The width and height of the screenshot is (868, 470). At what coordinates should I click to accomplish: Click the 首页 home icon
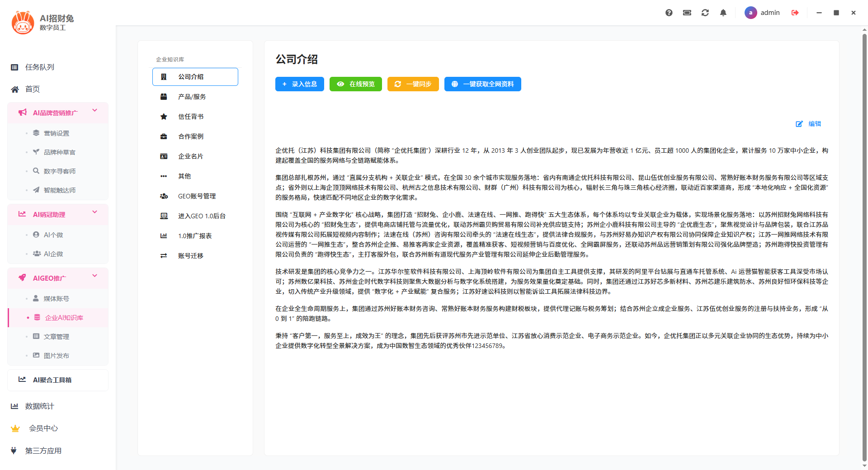point(14,89)
